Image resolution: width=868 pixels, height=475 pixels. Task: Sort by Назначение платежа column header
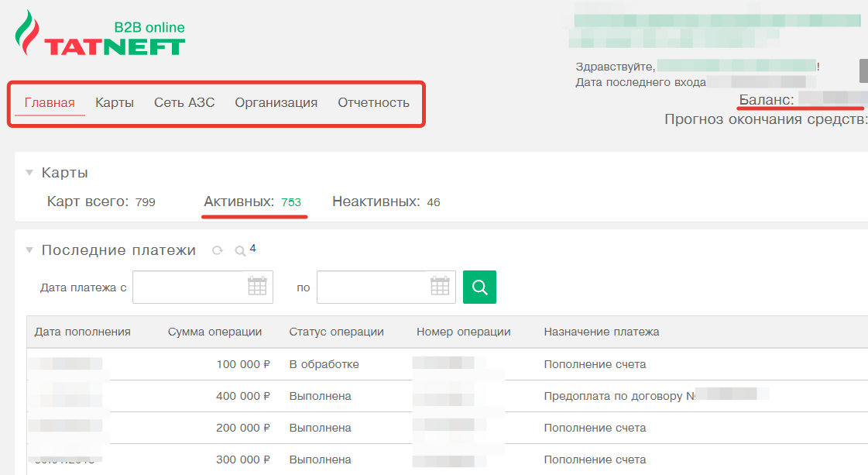pos(602,332)
